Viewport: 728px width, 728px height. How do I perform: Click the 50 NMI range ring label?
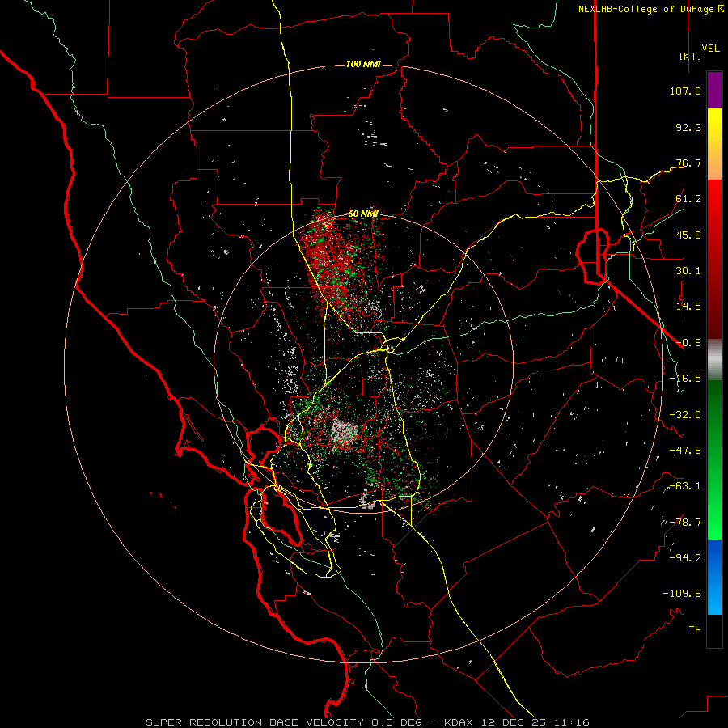click(x=363, y=214)
